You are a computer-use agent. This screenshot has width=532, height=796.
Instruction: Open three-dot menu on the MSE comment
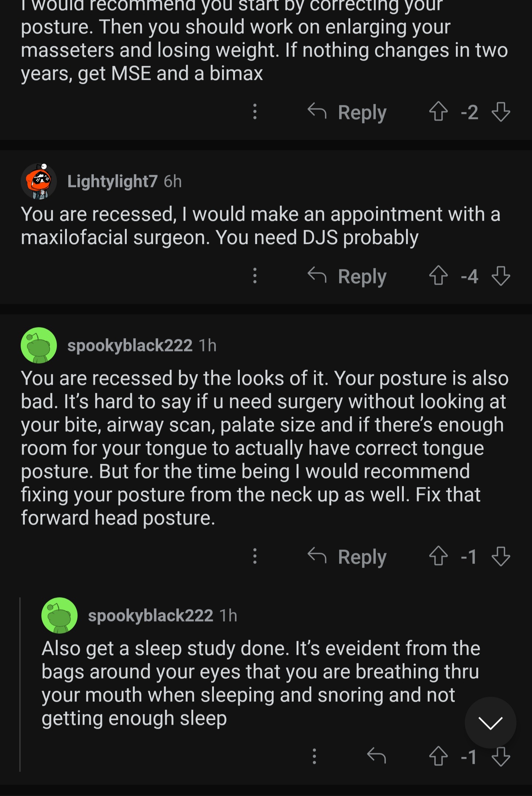pos(255,112)
